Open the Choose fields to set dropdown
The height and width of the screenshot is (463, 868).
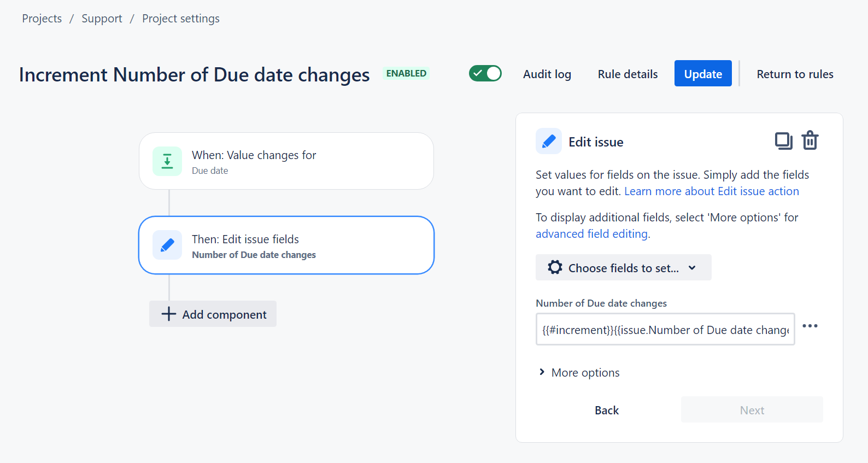pos(623,267)
